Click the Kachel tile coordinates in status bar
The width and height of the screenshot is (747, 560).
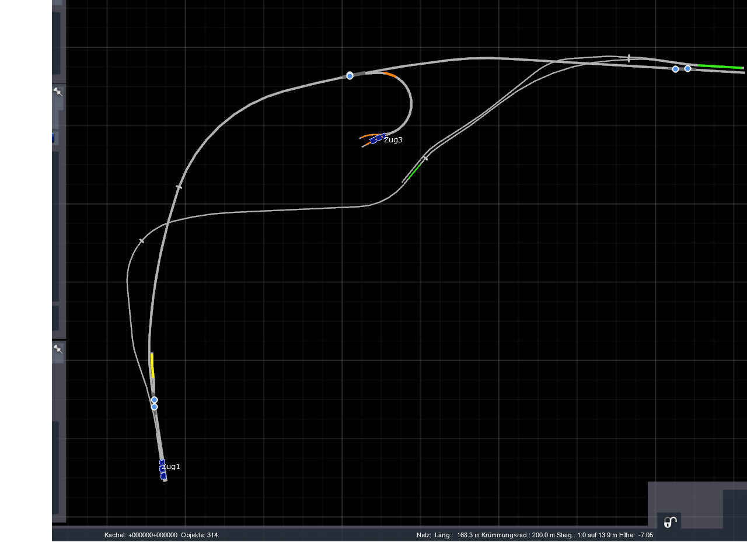pos(141,535)
